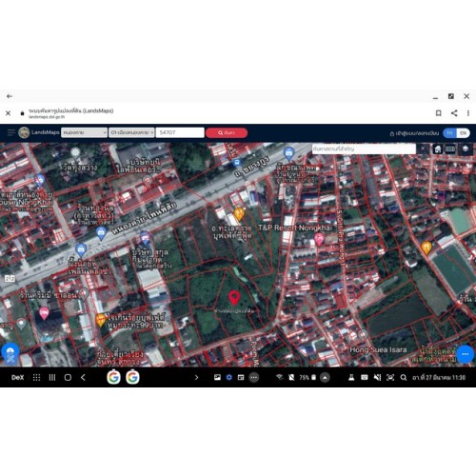Expand the province dropdown
This screenshot has height=476, width=476.
84,132
